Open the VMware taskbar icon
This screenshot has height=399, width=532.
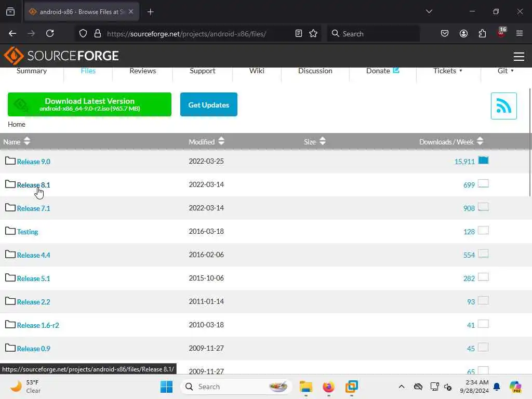(x=352, y=387)
